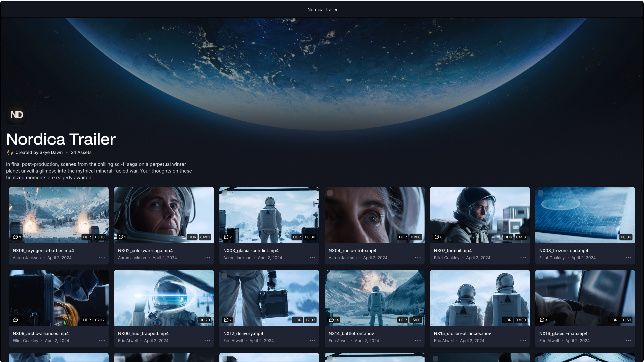Open the 8 comments on NX07_turmoil
This screenshot has height=362, width=644.
(x=438, y=237)
